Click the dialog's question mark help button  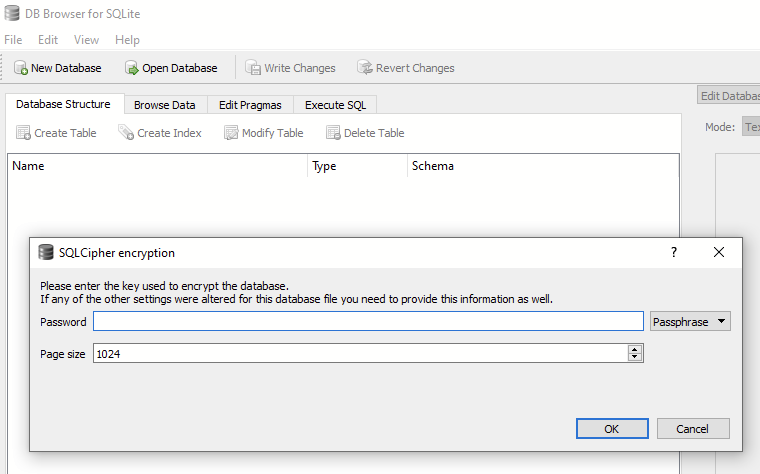[673, 253]
